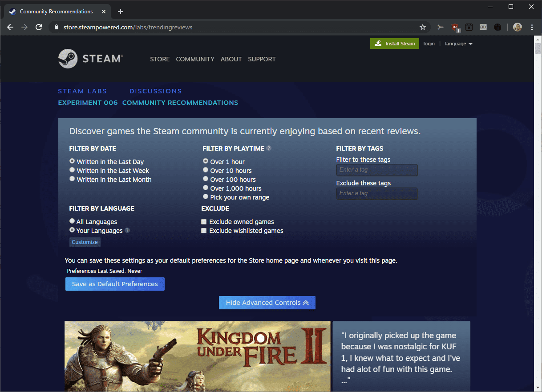Image resolution: width=542 pixels, height=392 pixels.
Task: Open the language dropdown
Action: pos(458,44)
